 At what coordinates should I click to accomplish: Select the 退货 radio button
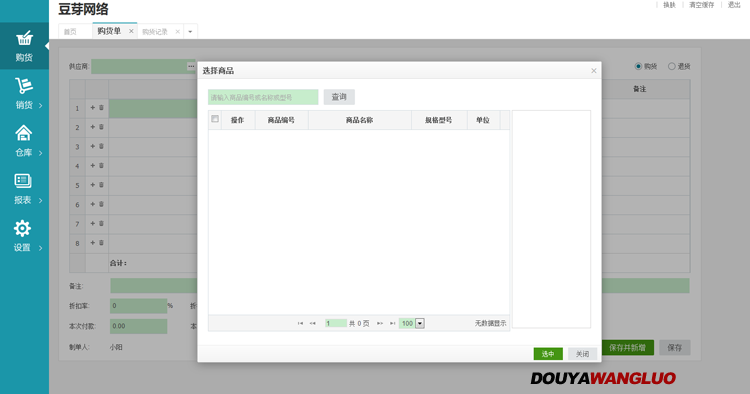click(672, 66)
